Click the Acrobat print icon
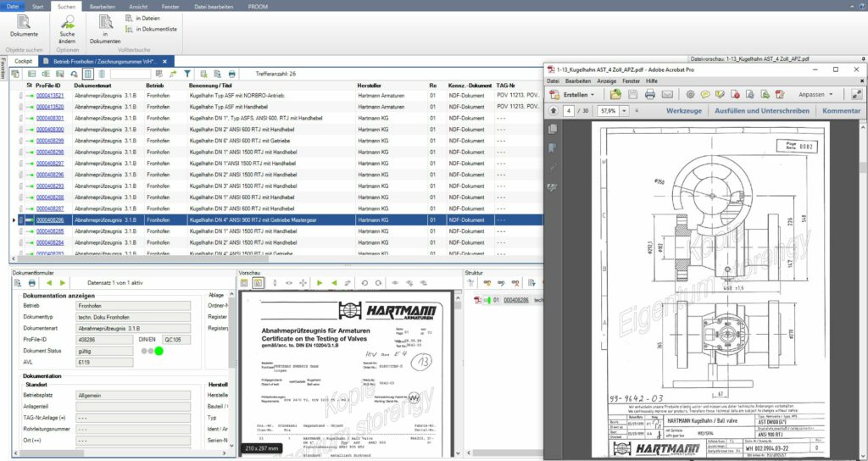This screenshot has width=868, height=461. click(651, 94)
